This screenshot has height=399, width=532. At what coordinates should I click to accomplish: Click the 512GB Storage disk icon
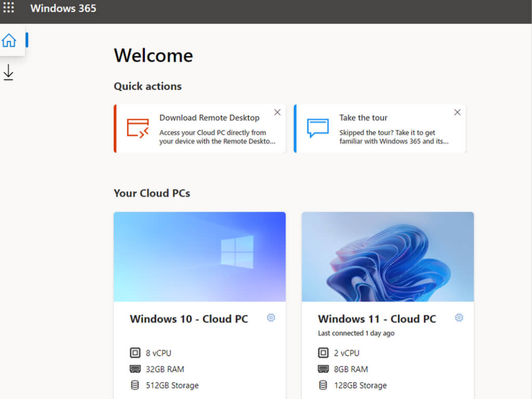coord(135,385)
